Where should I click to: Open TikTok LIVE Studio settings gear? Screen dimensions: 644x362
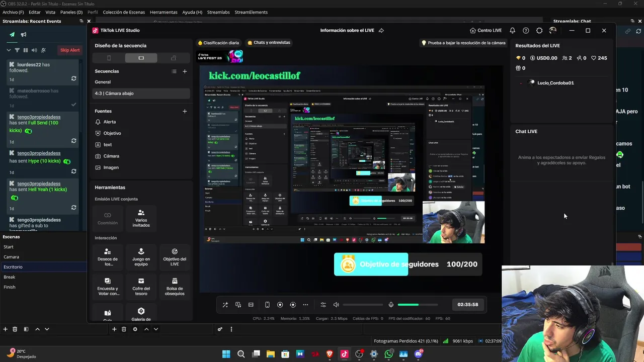(x=539, y=30)
